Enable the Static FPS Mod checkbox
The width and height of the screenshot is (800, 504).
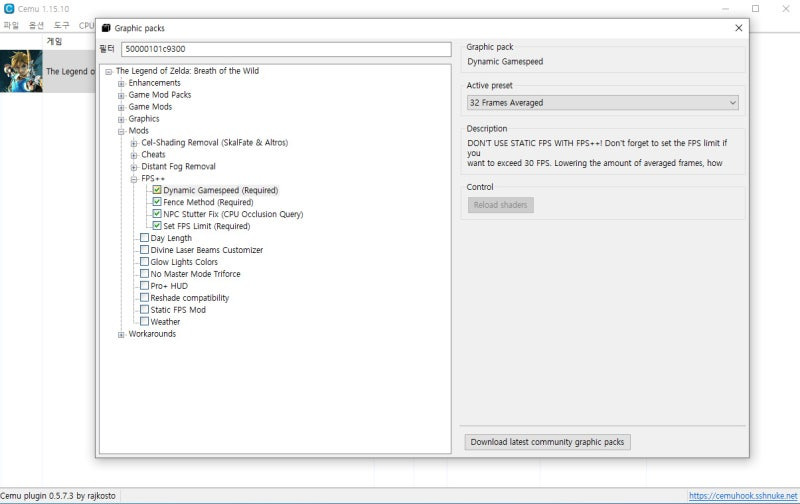point(144,310)
